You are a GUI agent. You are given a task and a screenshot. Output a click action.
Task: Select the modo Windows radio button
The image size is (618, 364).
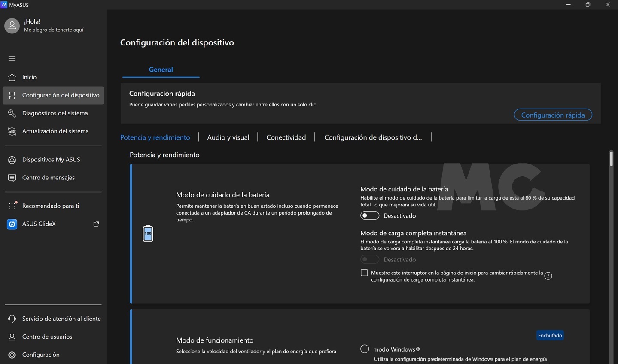point(365,349)
